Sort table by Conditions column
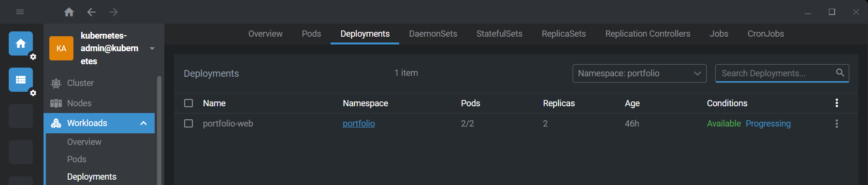 (727, 103)
